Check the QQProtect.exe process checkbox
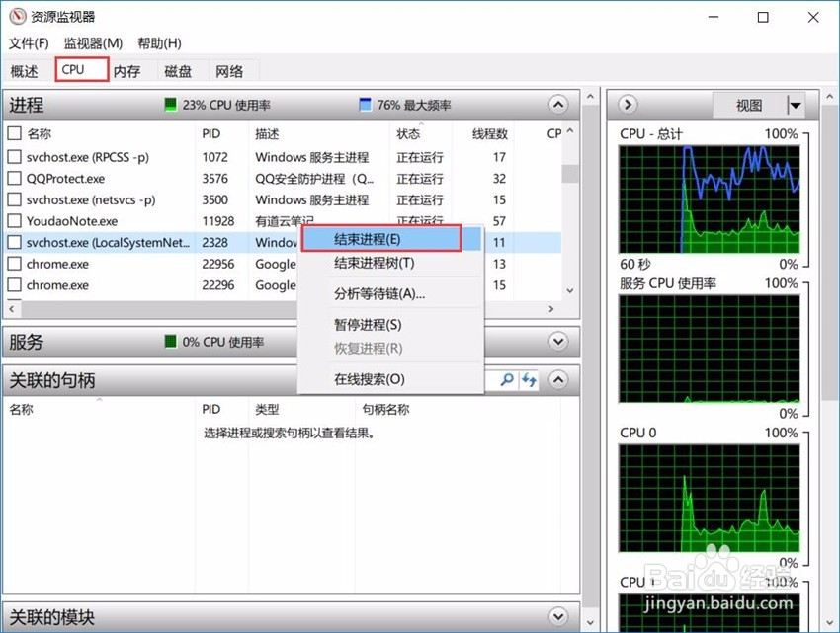 [13, 178]
